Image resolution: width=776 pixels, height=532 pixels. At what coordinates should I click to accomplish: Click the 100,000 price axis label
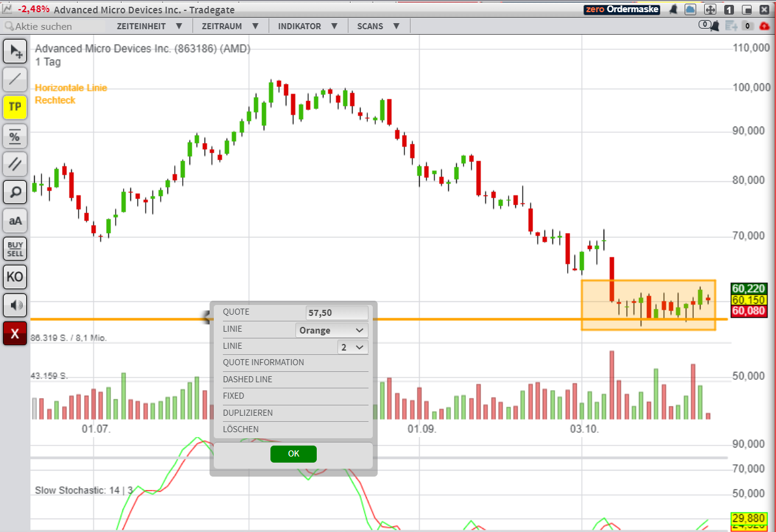751,87
